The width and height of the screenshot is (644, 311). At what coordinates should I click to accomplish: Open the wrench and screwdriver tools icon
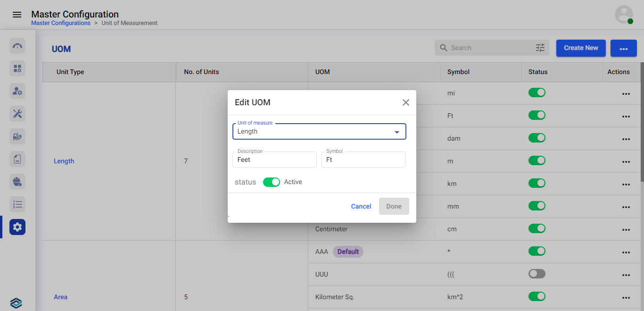click(x=17, y=114)
